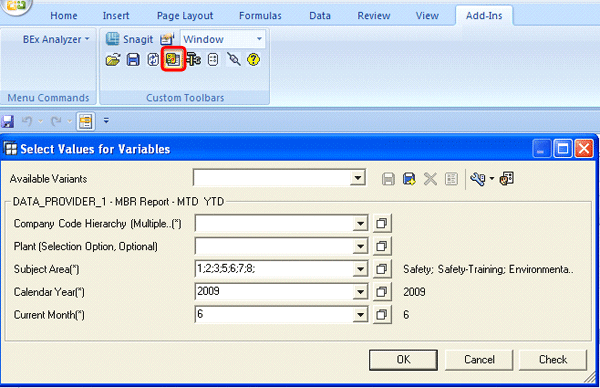
Task: Click the personalize variables icon
Action: (507, 179)
